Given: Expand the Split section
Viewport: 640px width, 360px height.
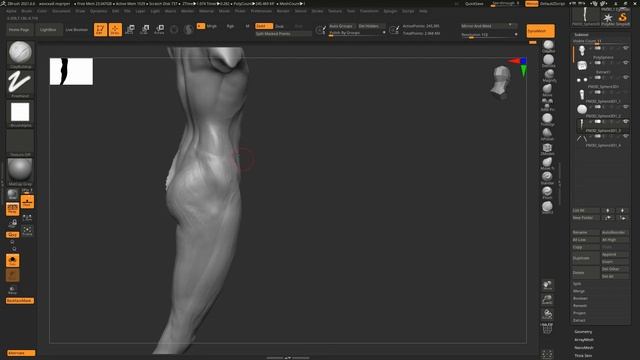Looking at the screenshot, I should 577,284.
